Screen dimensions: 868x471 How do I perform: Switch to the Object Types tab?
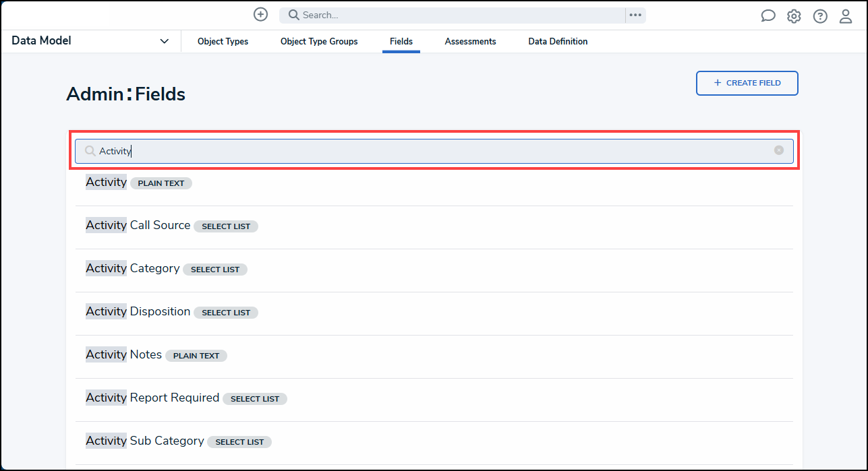[x=223, y=42]
